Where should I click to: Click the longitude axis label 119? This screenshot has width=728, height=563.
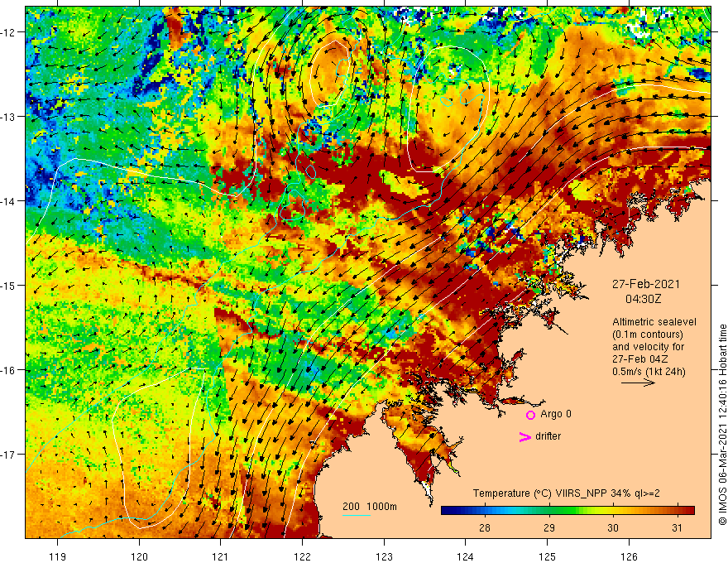(58, 556)
